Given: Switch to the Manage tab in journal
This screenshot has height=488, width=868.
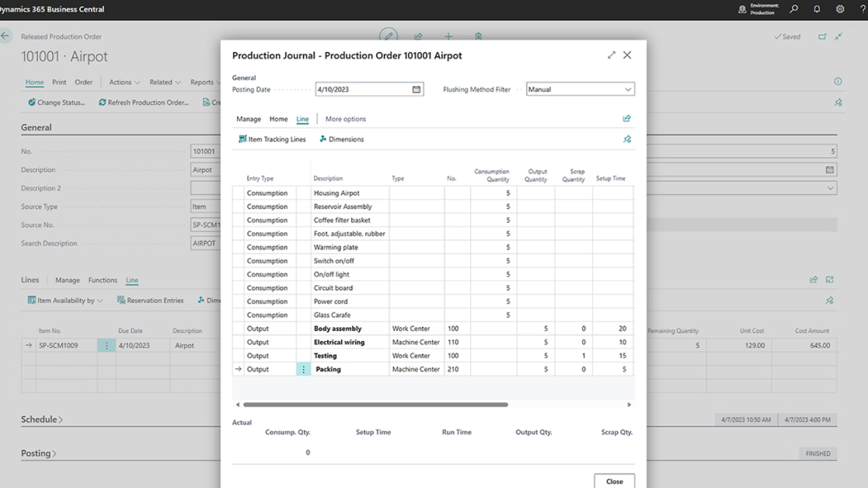Looking at the screenshot, I should pyautogui.click(x=248, y=119).
